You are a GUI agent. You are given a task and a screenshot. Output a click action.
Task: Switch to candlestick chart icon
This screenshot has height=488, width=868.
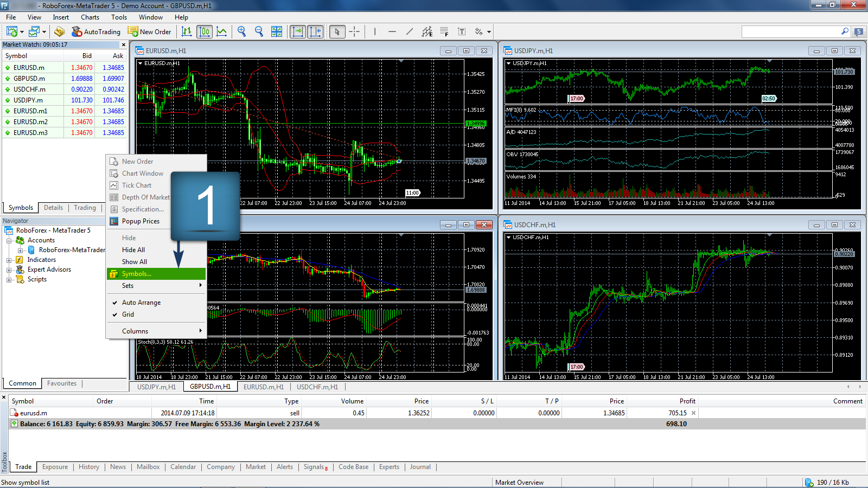click(205, 32)
